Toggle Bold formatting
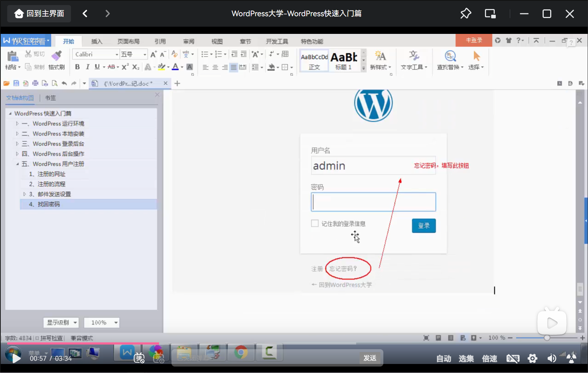The height and width of the screenshot is (373, 588). [x=77, y=67]
